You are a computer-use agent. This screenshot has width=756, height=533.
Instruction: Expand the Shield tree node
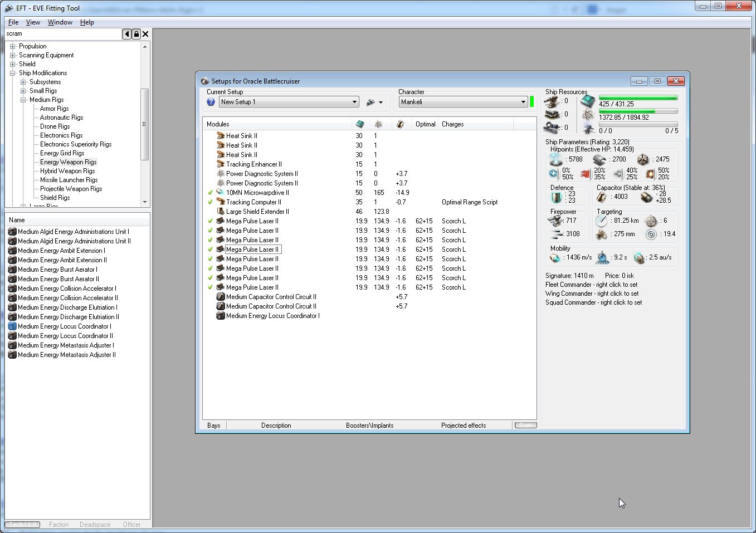pyautogui.click(x=13, y=64)
